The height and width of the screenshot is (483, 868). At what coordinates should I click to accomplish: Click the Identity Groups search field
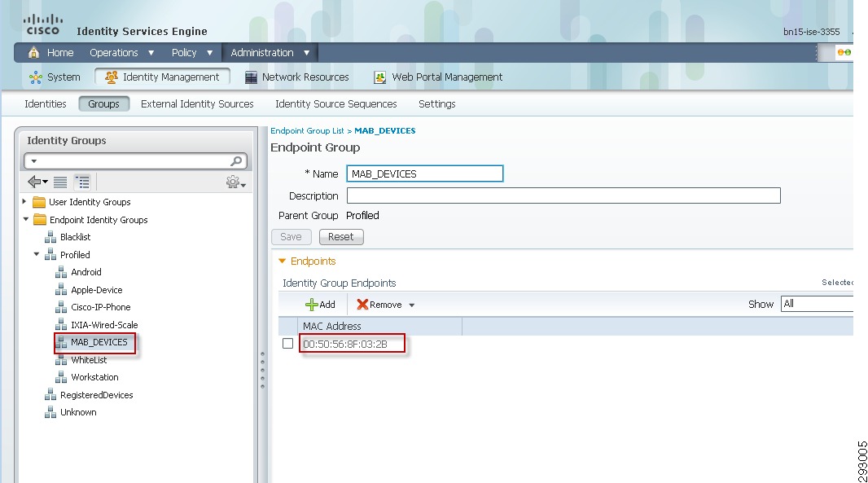click(x=135, y=161)
